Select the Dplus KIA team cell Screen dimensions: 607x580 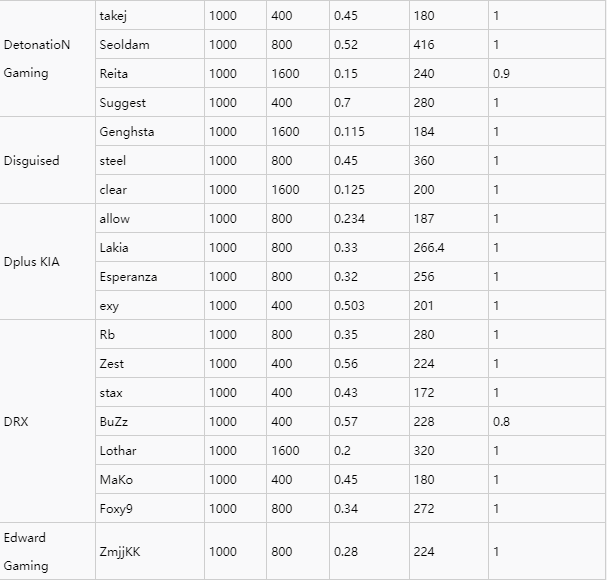32,262
